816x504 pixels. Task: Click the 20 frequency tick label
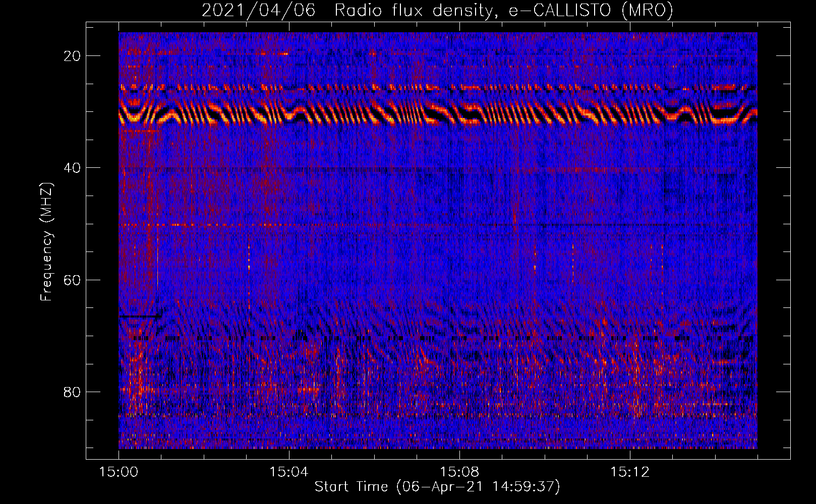[72, 56]
